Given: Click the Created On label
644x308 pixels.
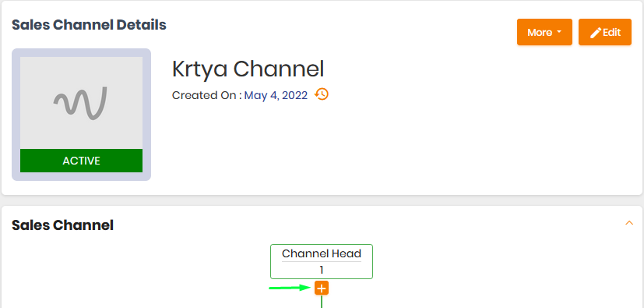Looking at the screenshot, I should click(207, 95).
